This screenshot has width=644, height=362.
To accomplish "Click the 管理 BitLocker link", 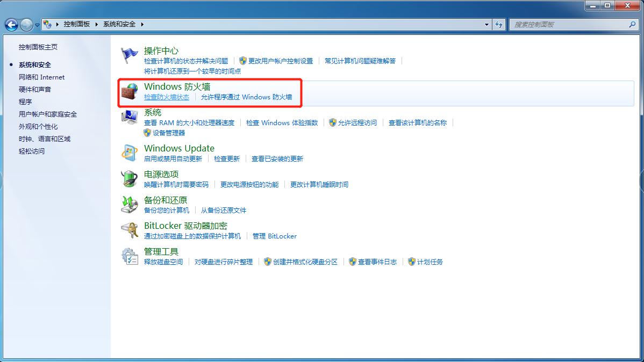I will point(274,236).
